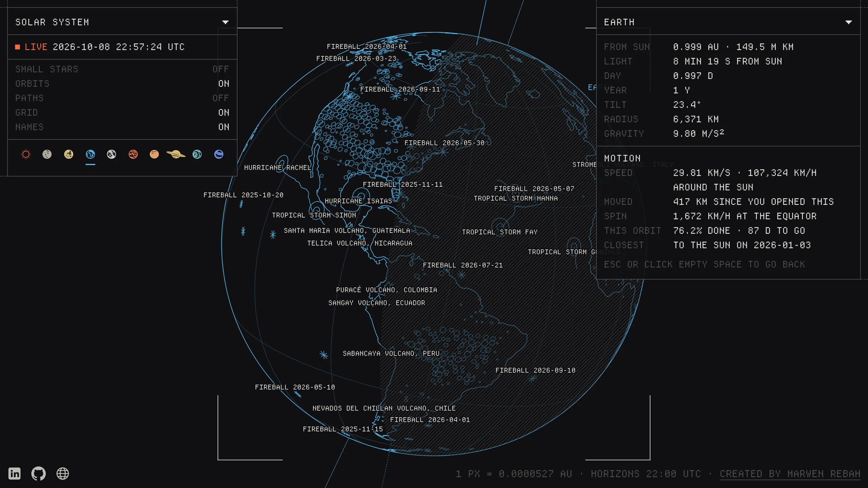This screenshot has height=488, width=868.
Task: Toggle Paths setting on
Action: (x=122, y=98)
